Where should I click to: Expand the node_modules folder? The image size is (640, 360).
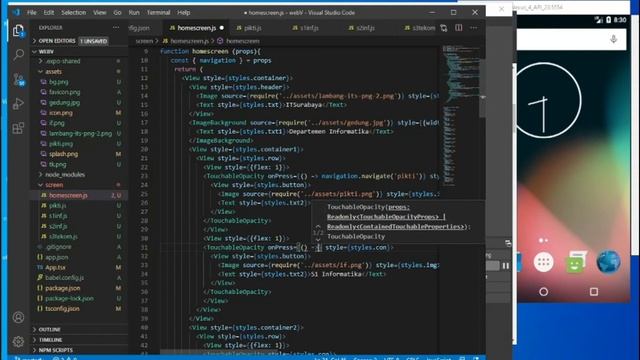(65, 175)
